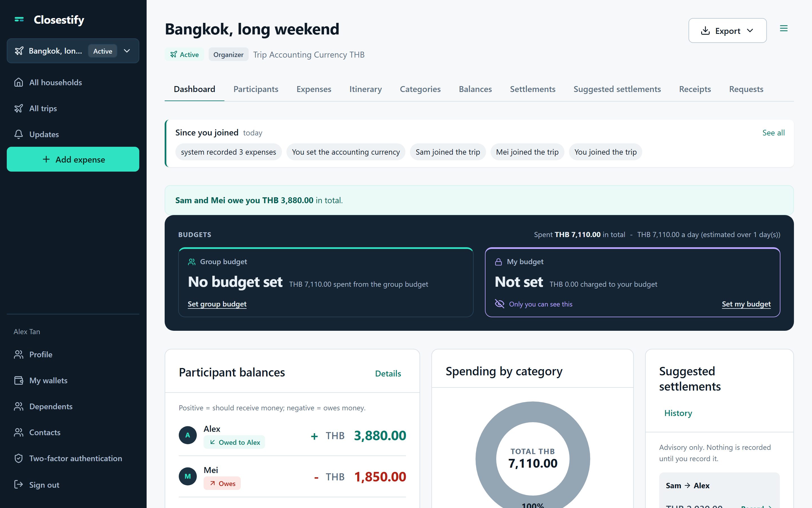
Task: Select the Balances tab
Action: (475, 89)
